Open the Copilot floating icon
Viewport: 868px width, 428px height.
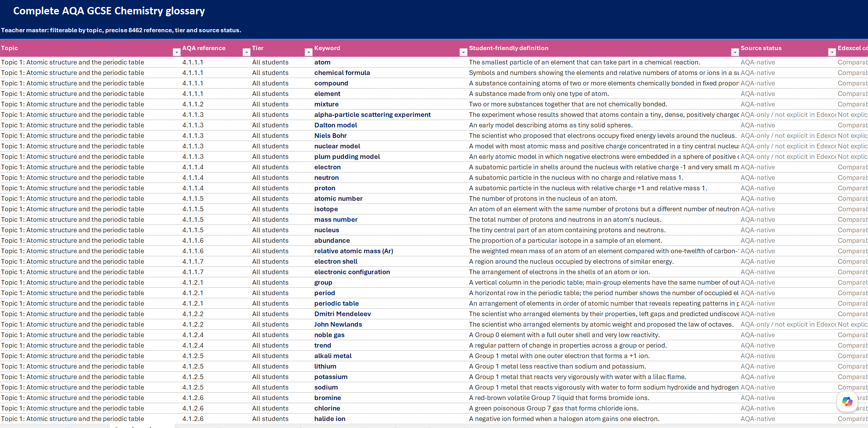(x=847, y=402)
